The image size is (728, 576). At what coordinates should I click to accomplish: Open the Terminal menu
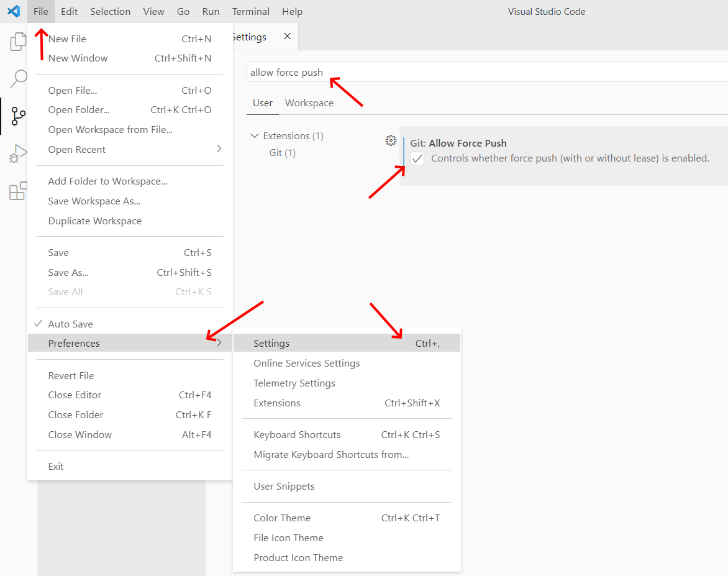(x=250, y=11)
